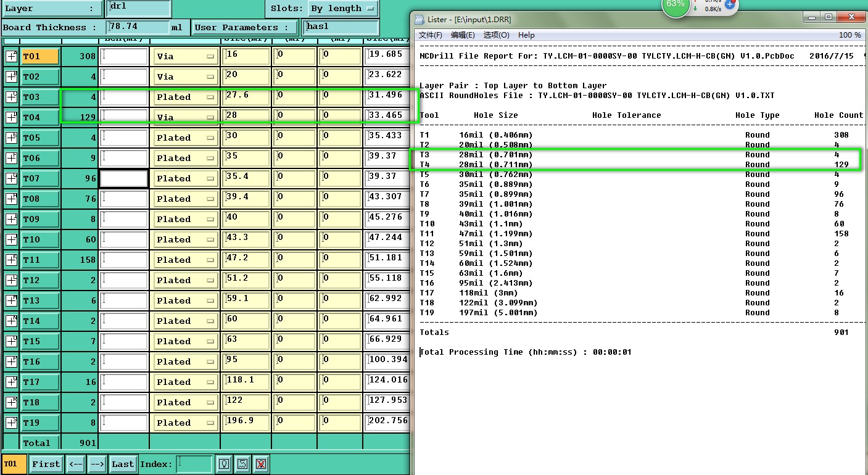868x475 pixels.
Task: Click the First navigation button
Action: click(46, 464)
